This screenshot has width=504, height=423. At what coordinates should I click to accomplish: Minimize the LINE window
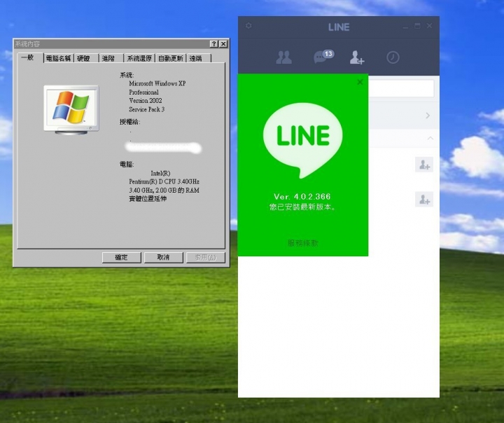tap(405, 27)
